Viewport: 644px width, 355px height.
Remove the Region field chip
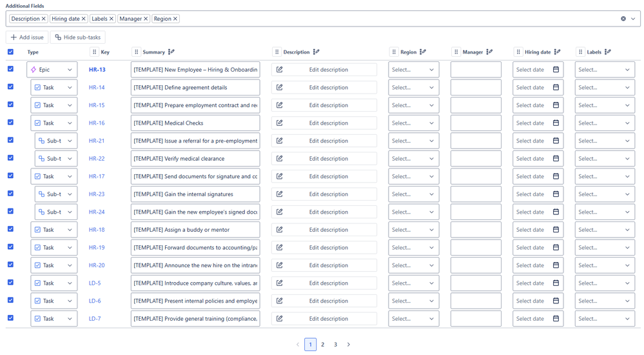click(x=175, y=19)
